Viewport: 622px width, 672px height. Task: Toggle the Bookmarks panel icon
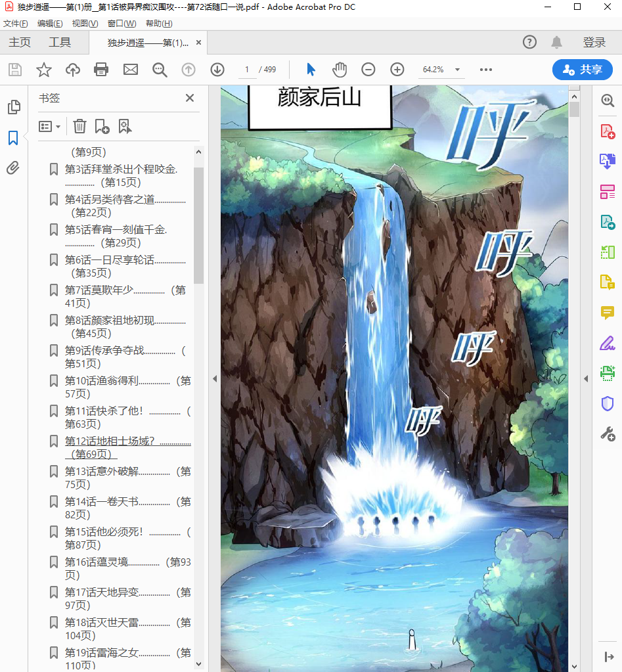(13, 138)
